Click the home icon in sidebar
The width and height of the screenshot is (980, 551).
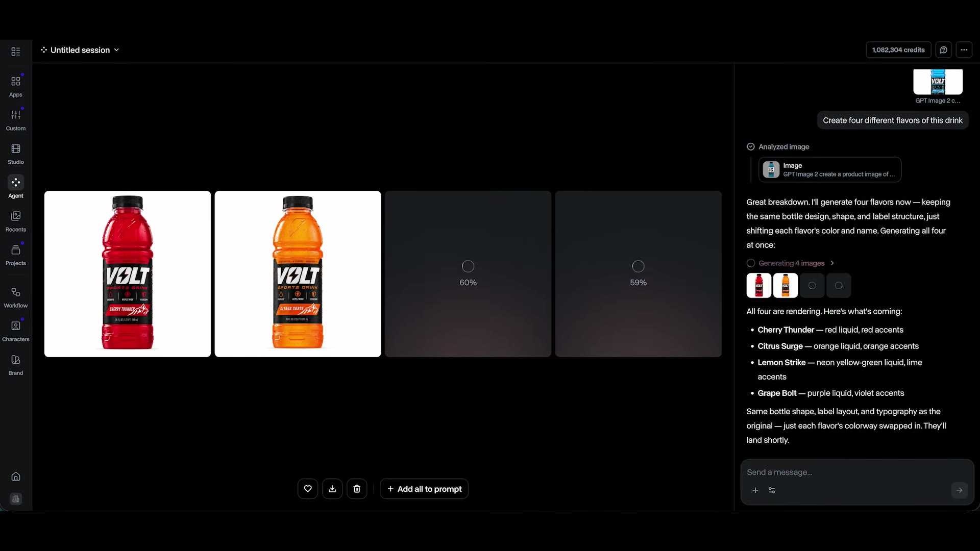point(16,477)
